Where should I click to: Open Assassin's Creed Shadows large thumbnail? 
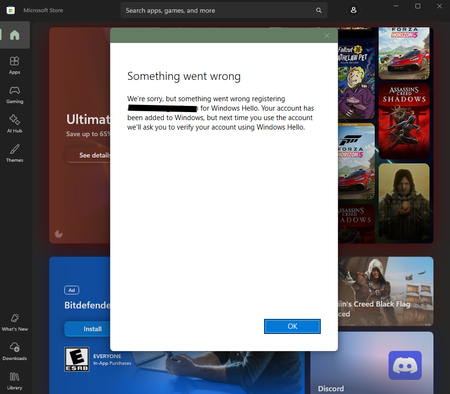[404, 121]
